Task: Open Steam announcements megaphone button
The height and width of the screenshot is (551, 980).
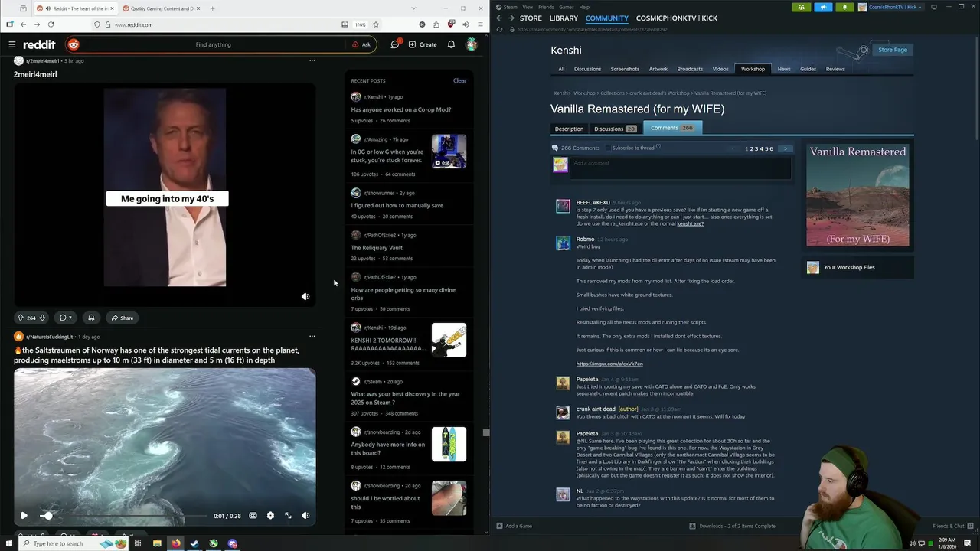Action: point(823,7)
